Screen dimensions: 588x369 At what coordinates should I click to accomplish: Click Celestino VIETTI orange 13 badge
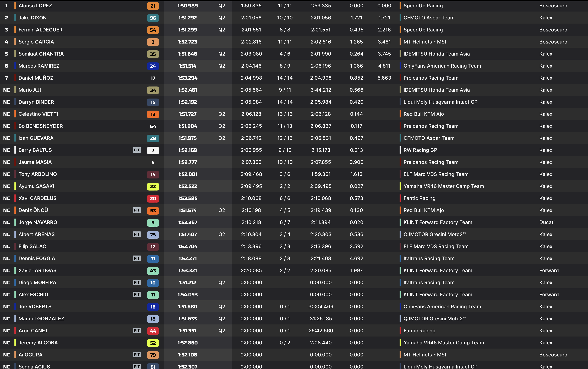coord(153,114)
